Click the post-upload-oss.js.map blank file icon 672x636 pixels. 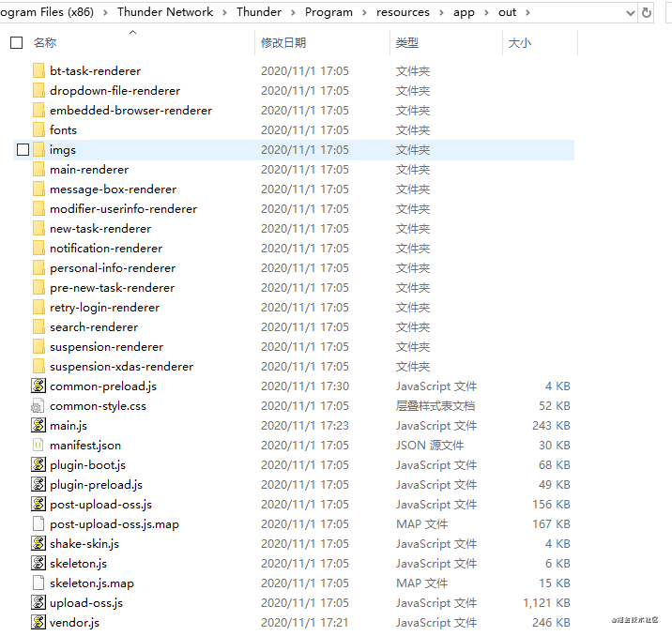tap(38, 523)
